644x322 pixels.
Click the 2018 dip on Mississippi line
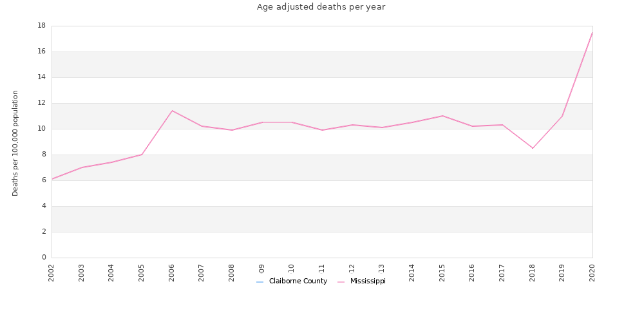click(533, 148)
